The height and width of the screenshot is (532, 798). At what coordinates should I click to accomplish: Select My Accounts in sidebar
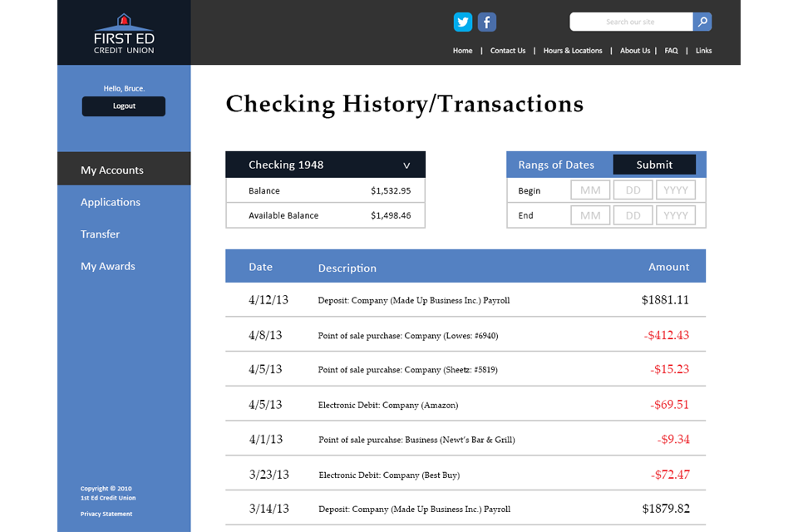tap(112, 170)
